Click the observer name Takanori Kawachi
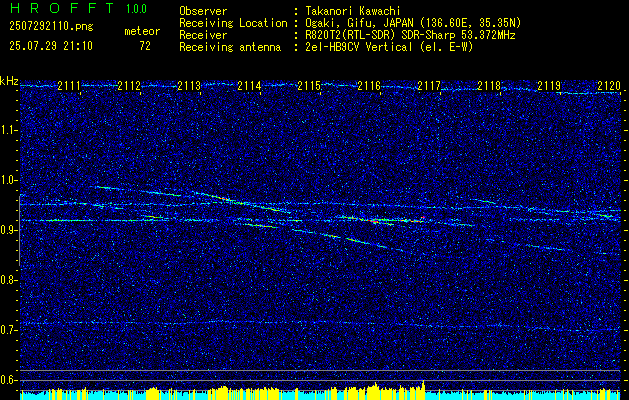Image resolution: width=629 pixels, height=400 pixels. point(353,11)
